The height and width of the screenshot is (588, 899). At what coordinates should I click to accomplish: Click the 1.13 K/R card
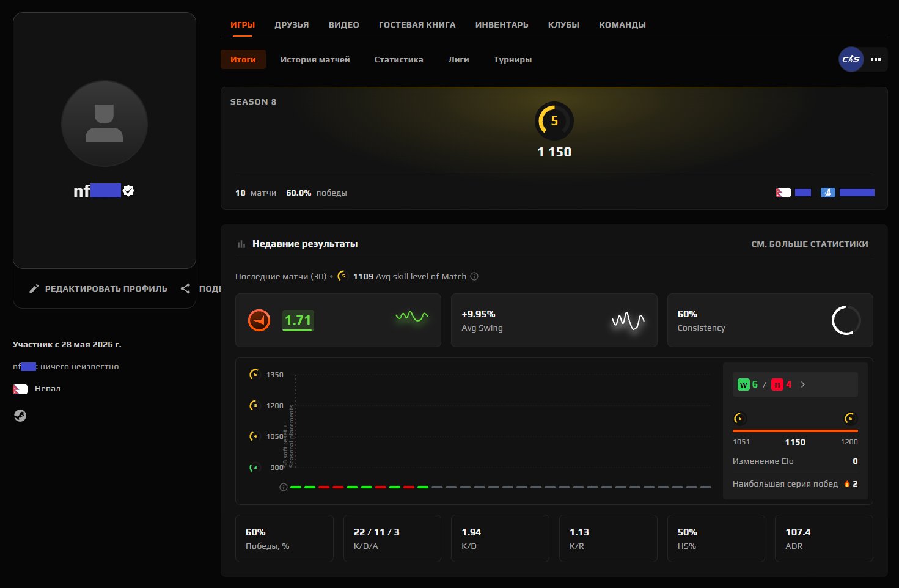[608, 538]
